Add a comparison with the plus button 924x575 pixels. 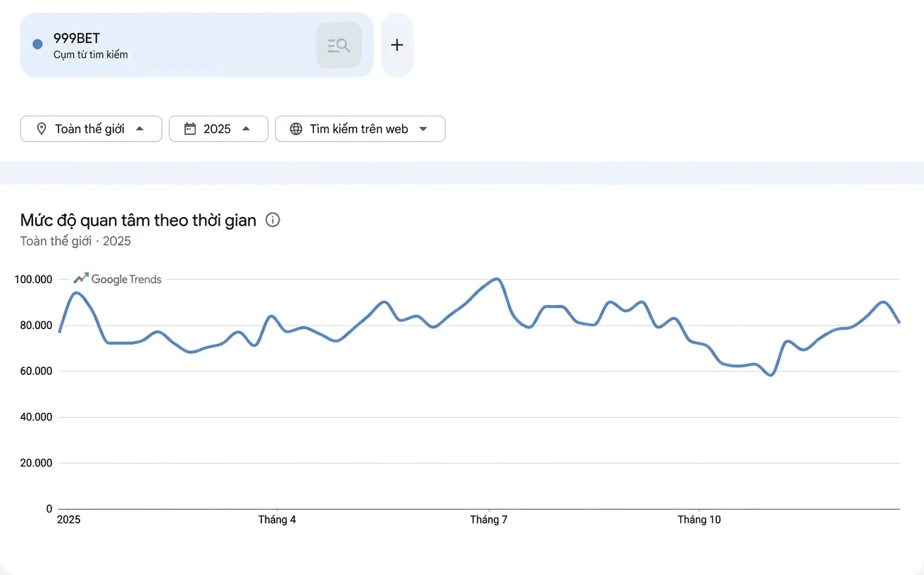397,45
